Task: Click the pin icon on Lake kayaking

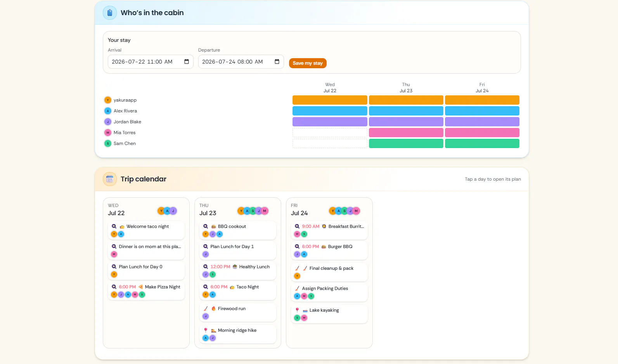Action: pos(297,310)
